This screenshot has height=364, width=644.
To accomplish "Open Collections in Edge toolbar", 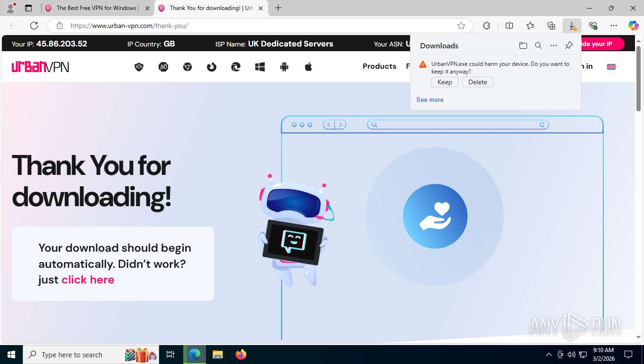I will (551, 26).
